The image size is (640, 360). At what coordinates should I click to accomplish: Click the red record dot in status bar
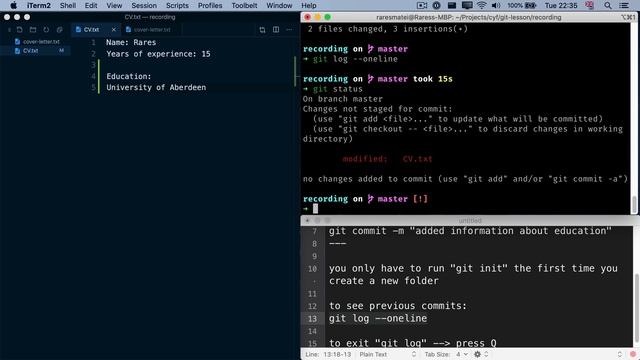pos(633,354)
